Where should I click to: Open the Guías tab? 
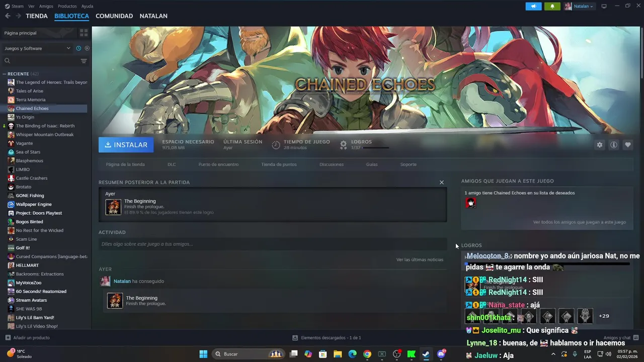pyautogui.click(x=372, y=164)
